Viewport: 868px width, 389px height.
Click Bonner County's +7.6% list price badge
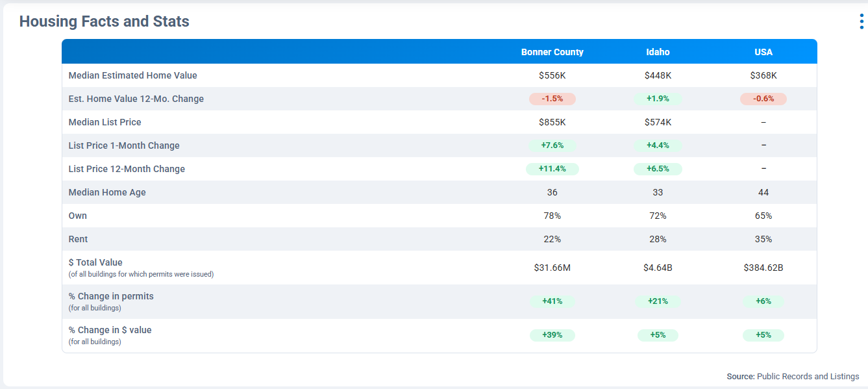[552, 145]
